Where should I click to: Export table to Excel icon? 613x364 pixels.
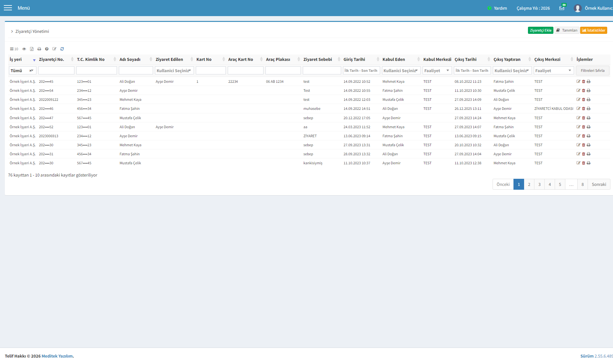[x=32, y=49]
